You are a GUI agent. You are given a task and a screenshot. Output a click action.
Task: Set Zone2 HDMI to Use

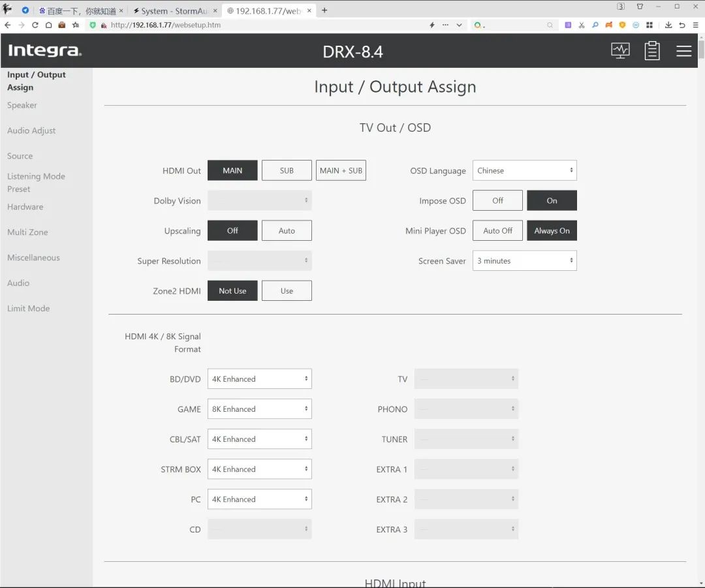[x=287, y=291]
